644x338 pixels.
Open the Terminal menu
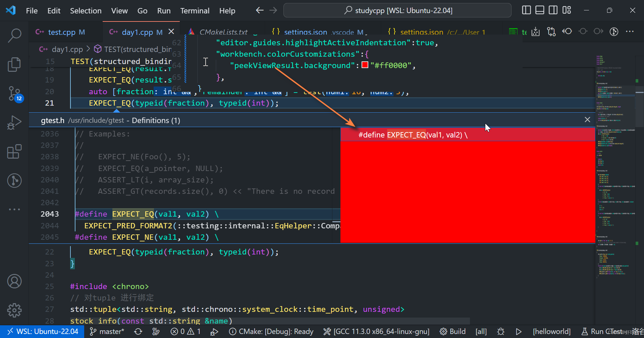coord(195,11)
